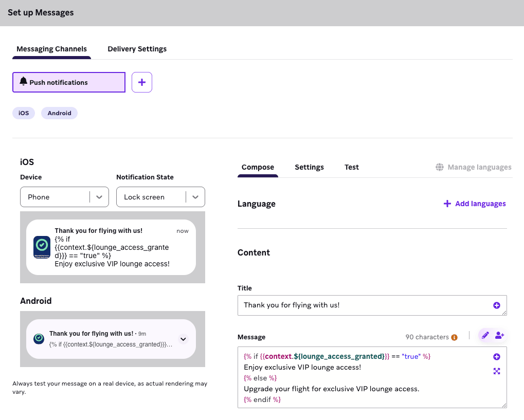The image size is (524, 420).
Task: Select the Push notifications channel button
Action: pos(69,82)
